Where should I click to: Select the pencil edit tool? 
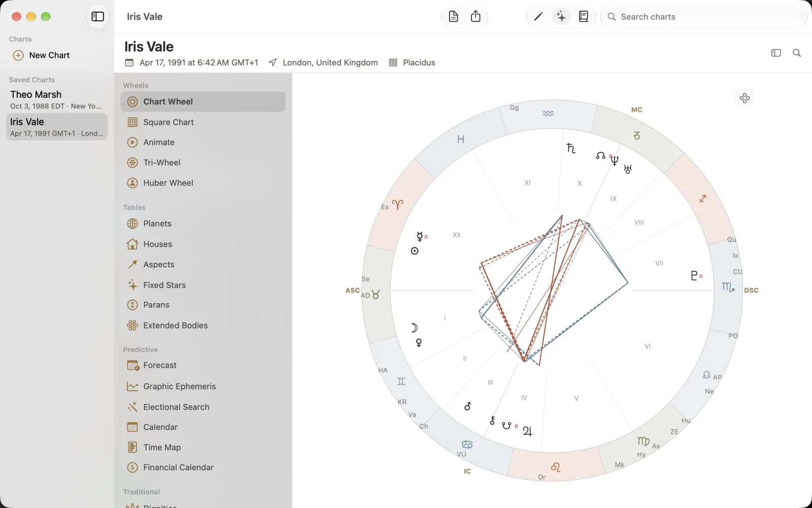(538, 17)
